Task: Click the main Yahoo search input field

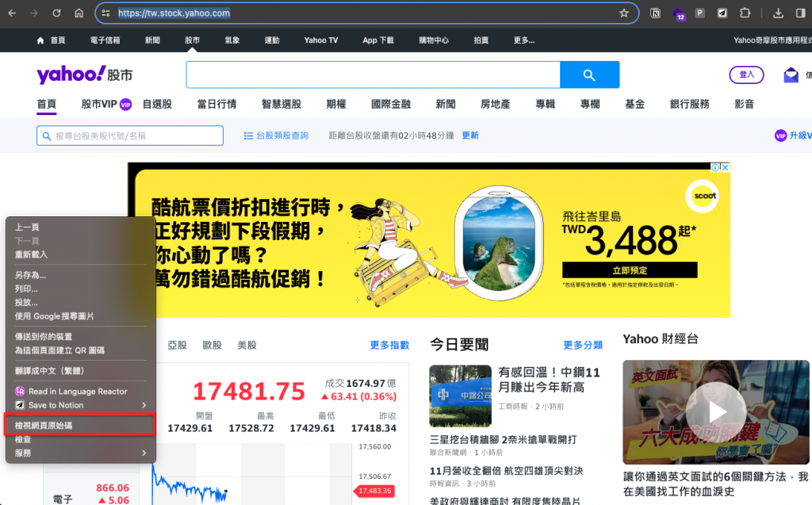Action: coord(373,75)
